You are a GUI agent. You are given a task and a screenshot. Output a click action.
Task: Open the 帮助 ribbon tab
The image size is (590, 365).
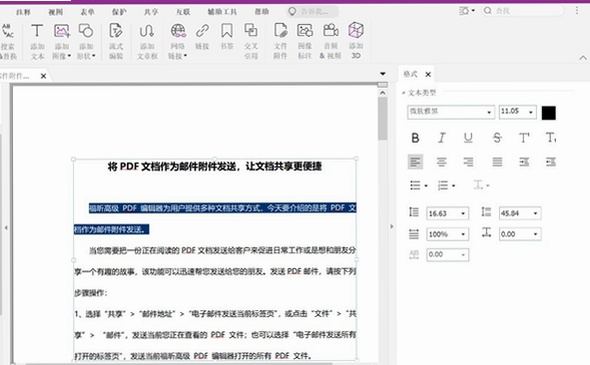pos(262,12)
